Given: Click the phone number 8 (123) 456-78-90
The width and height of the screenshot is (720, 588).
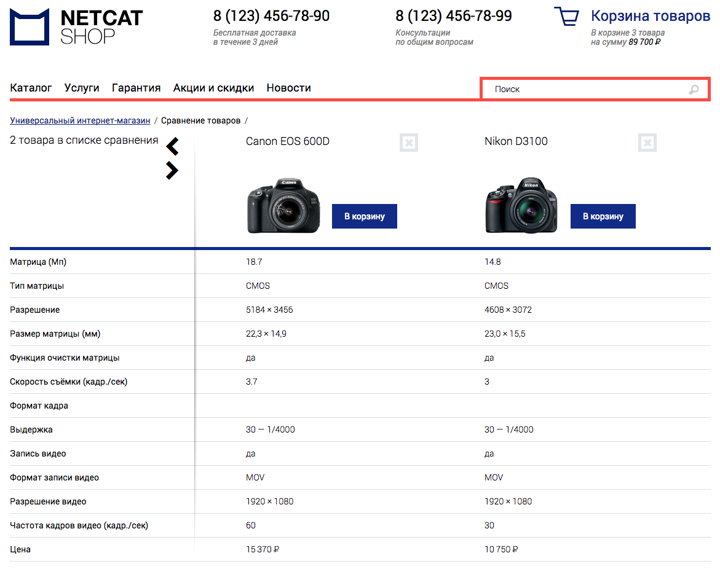Looking at the screenshot, I should click(271, 16).
